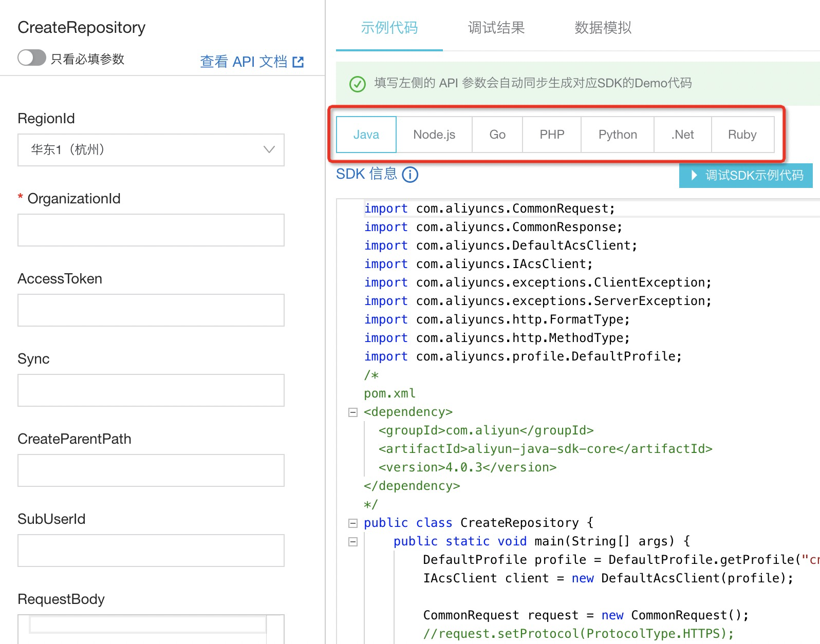Click the line 'import com.aliyuncs.http.FormatType;'
Image resolution: width=820 pixels, height=644 pixels.
[x=497, y=319]
